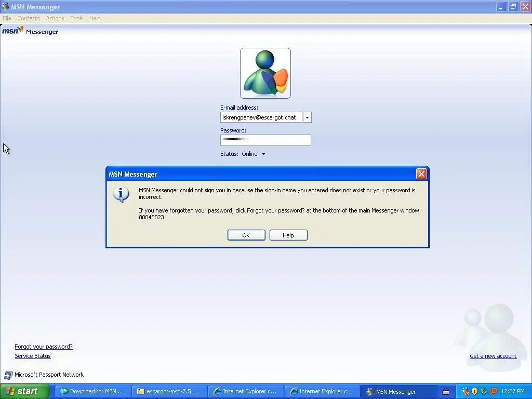Viewport: 532px width, 399px height.
Task: Open the Forgot your password link
Action: click(44, 347)
